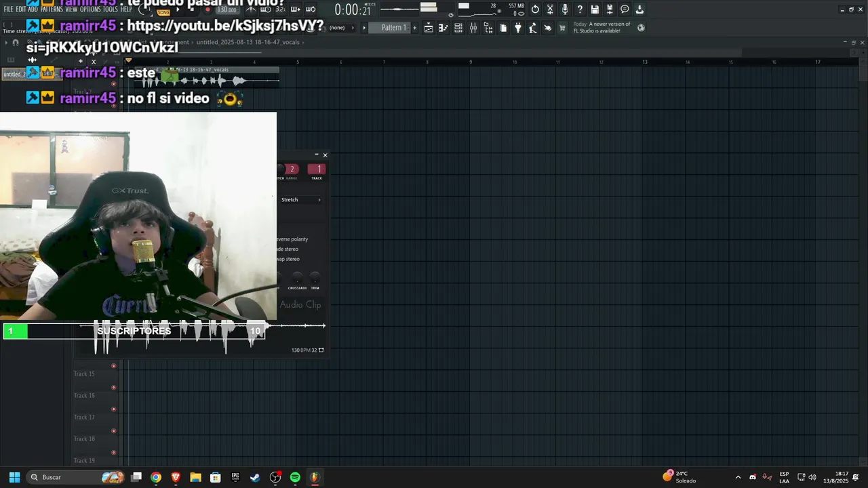The width and height of the screenshot is (868, 488).
Task: Click the arrow left of Pattern 1
Action: coord(364,28)
